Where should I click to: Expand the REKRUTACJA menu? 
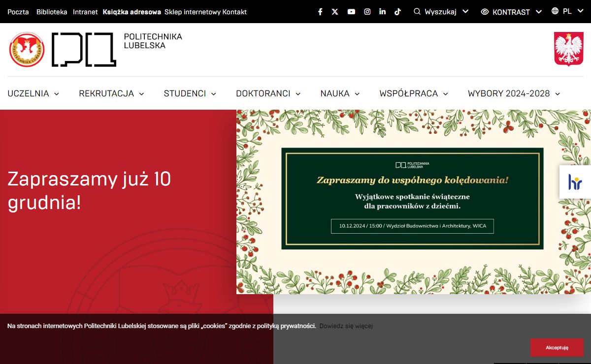tap(111, 93)
